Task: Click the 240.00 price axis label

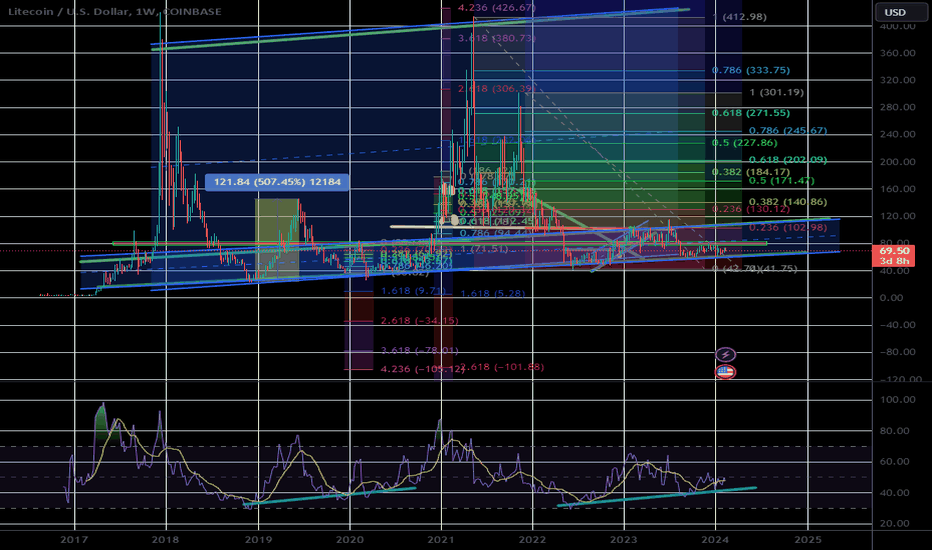Action: coord(898,134)
